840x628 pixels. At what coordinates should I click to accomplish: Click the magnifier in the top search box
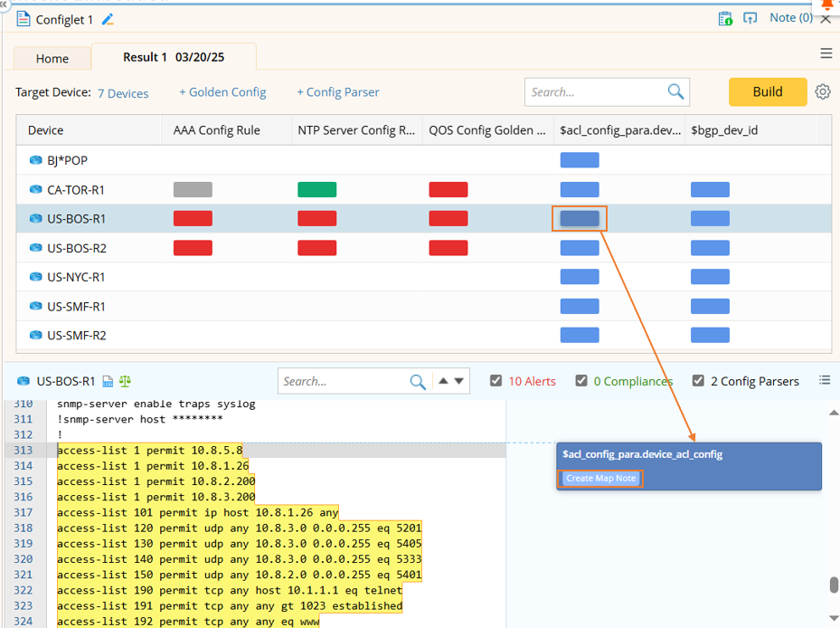675,91
